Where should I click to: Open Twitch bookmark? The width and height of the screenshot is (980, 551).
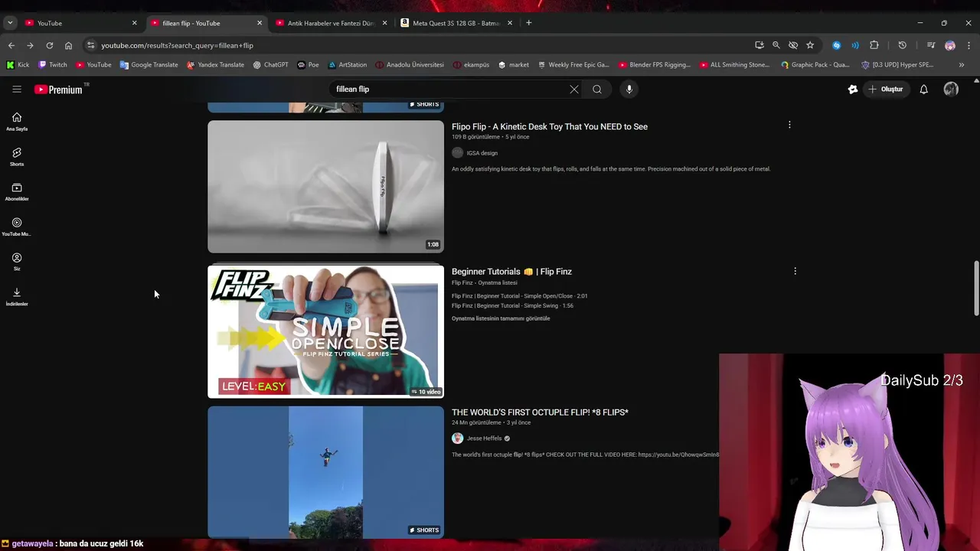53,65
